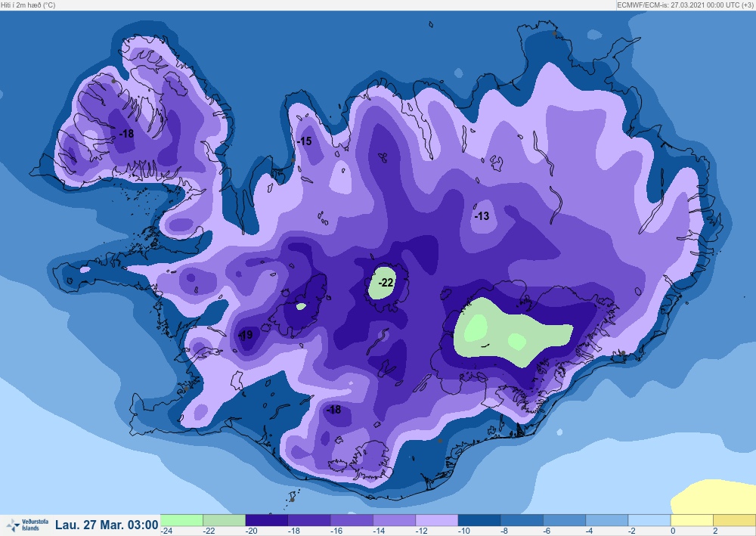Click the "-8" legend scale label
Image resolution: width=756 pixels, height=536 pixels.
click(x=505, y=531)
